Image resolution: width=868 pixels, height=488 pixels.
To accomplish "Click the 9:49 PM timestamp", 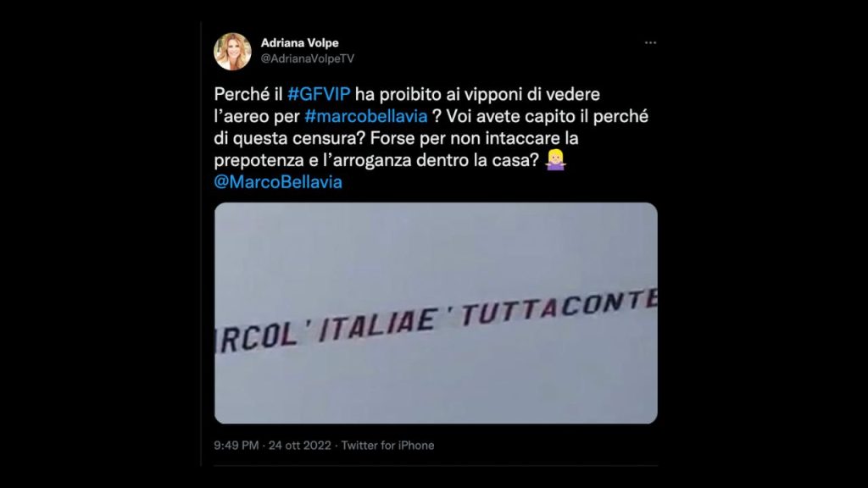I will click(236, 446).
